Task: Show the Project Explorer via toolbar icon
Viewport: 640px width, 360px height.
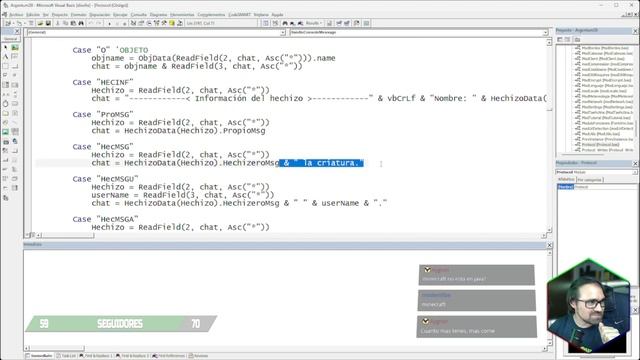Action: [x=133, y=23]
